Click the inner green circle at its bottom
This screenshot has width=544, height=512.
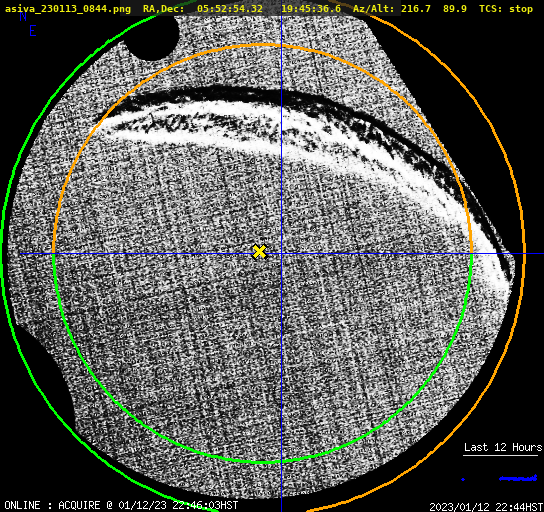coord(263,462)
